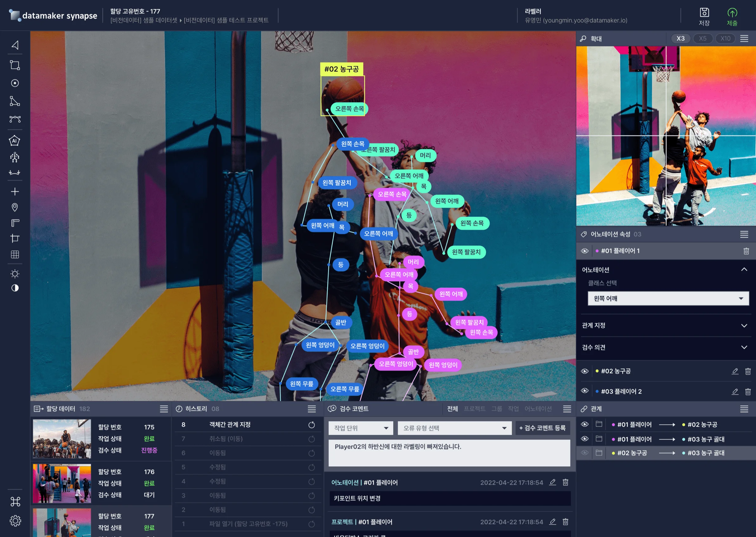Select the AI auto-labeling tool

click(x=15, y=141)
